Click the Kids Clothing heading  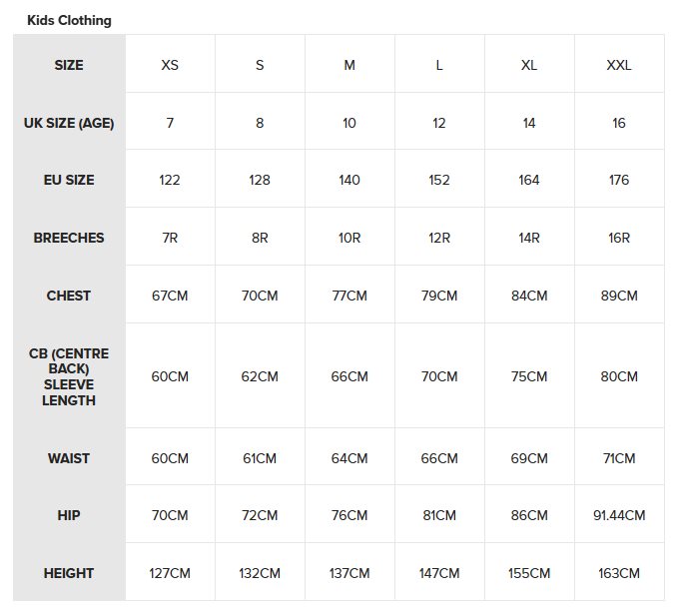click(69, 20)
